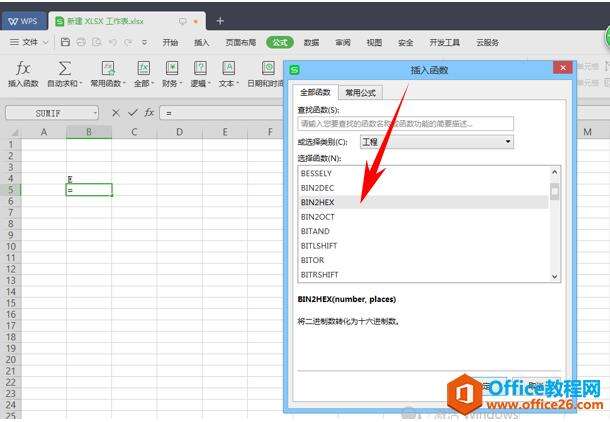Click the green check to confirm formula
Screen dimensions: 610x422
pyautogui.click(x=133, y=113)
